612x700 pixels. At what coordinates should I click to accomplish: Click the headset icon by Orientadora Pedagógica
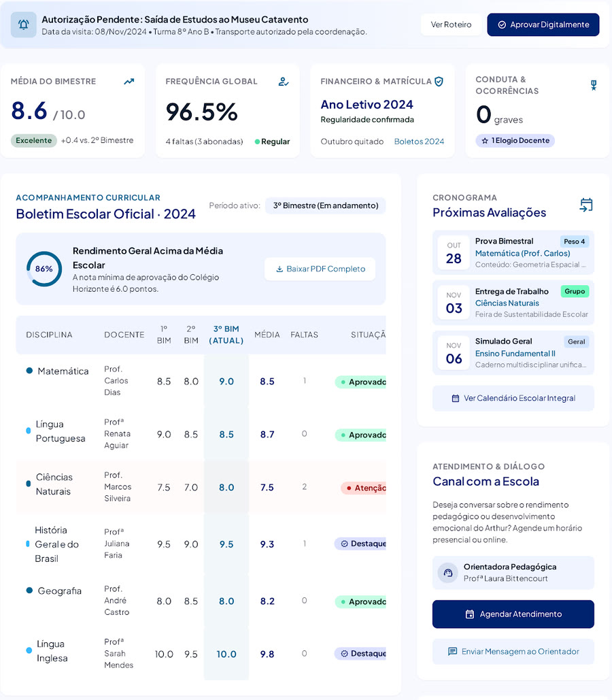tap(448, 572)
